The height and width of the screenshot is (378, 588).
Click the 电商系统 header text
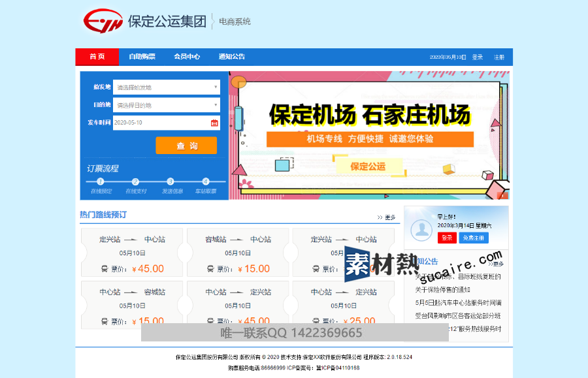point(235,22)
